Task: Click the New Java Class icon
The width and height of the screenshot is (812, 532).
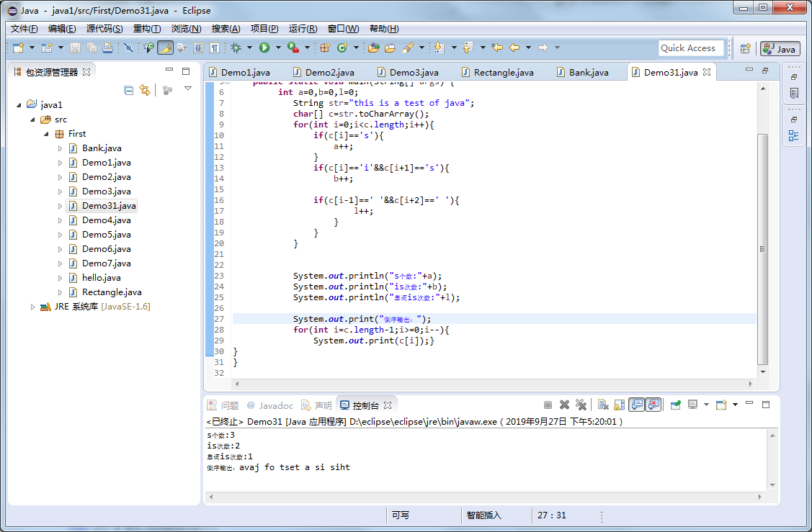Action: point(342,48)
